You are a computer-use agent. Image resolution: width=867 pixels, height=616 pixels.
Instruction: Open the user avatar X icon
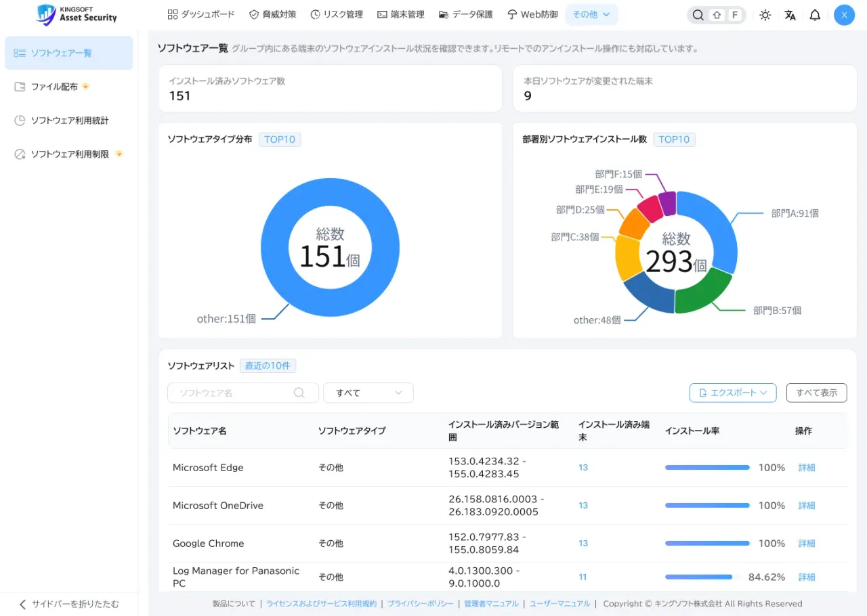click(x=844, y=15)
